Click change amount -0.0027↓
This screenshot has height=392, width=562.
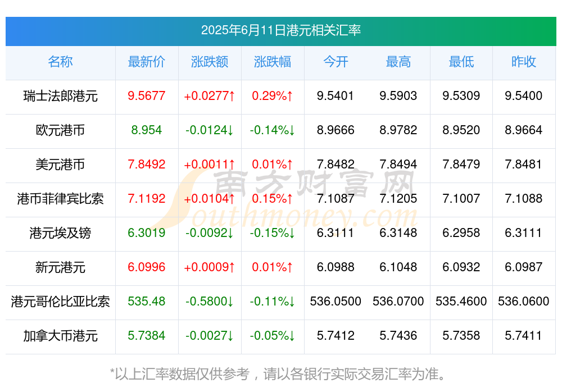tap(210, 335)
